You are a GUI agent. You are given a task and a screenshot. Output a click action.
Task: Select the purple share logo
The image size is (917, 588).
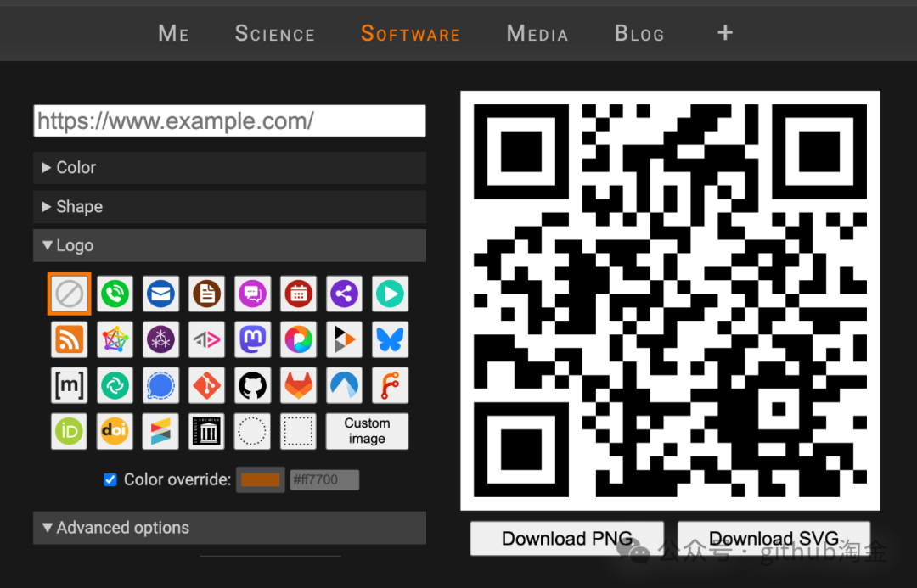[345, 294]
